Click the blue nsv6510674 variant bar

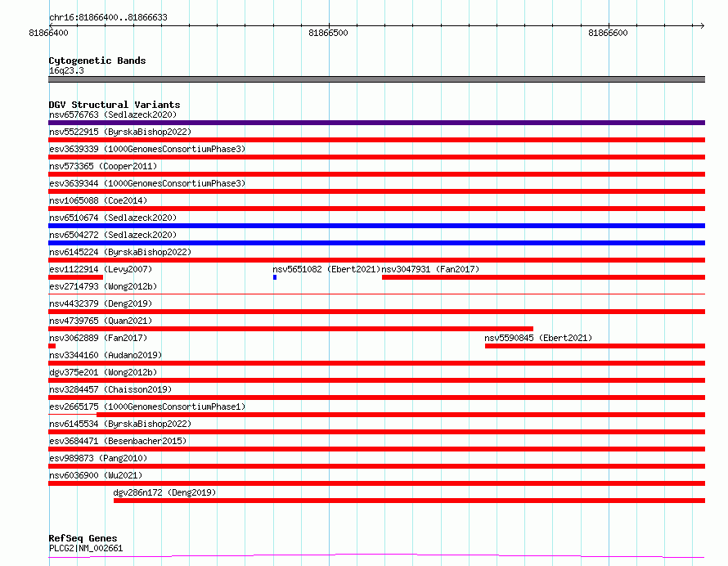[x=376, y=226]
